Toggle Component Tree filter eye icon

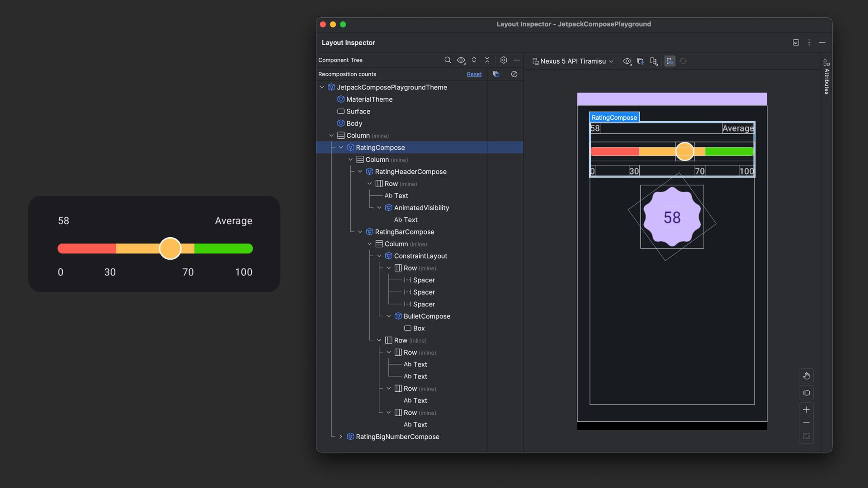point(461,60)
